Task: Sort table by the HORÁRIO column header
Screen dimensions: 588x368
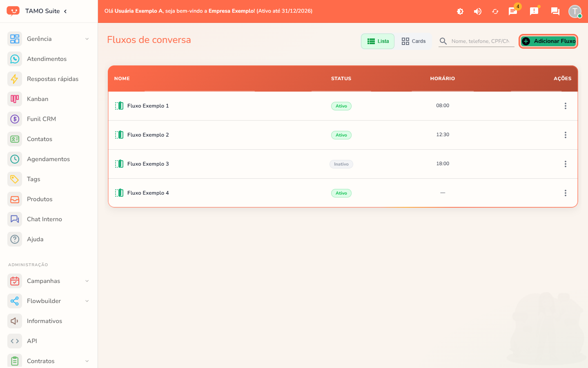Action: 443,79
